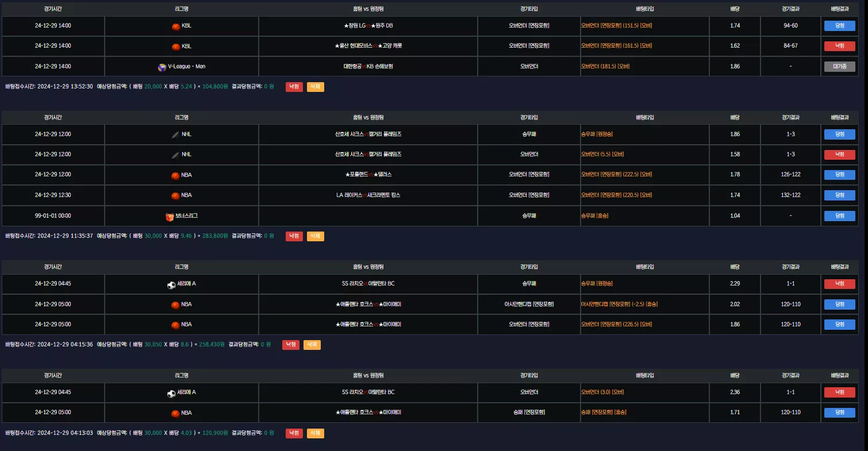Click soccer ball icon in 오버언더 (3.0) row

pyautogui.click(x=171, y=393)
